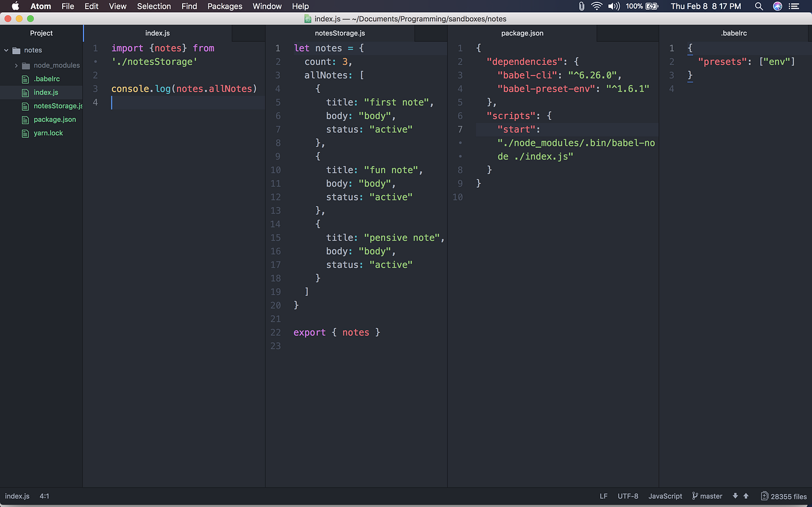Click the git branch icon next to master
The image size is (812, 507).
coord(694,496)
